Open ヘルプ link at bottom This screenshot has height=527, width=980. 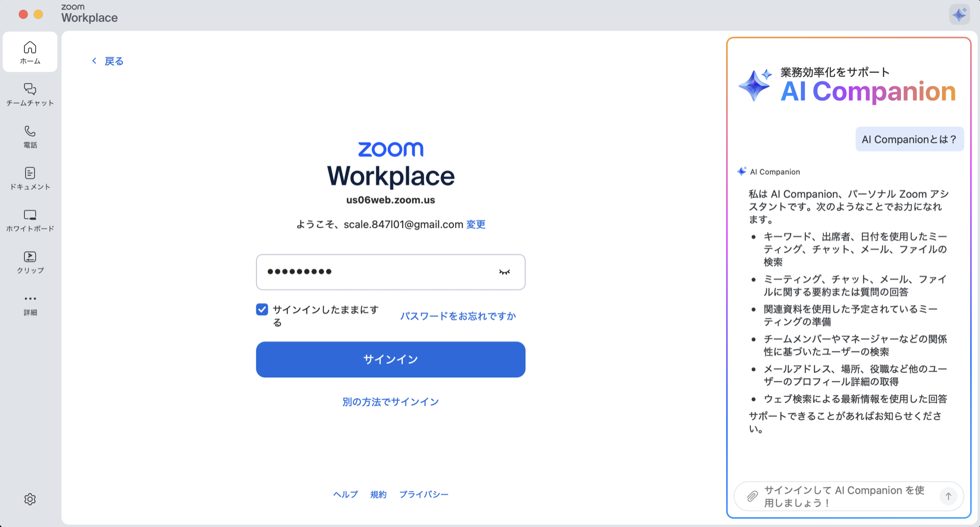(346, 494)
